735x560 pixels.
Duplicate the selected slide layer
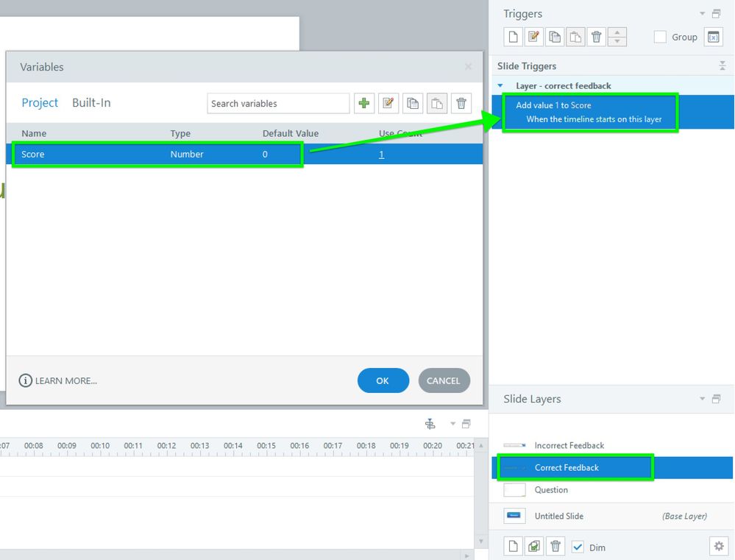534,547
